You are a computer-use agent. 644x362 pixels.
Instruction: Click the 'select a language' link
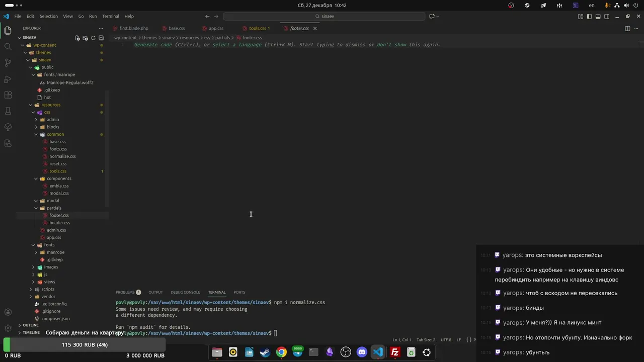pyautogui.click(x=237, y=45)
